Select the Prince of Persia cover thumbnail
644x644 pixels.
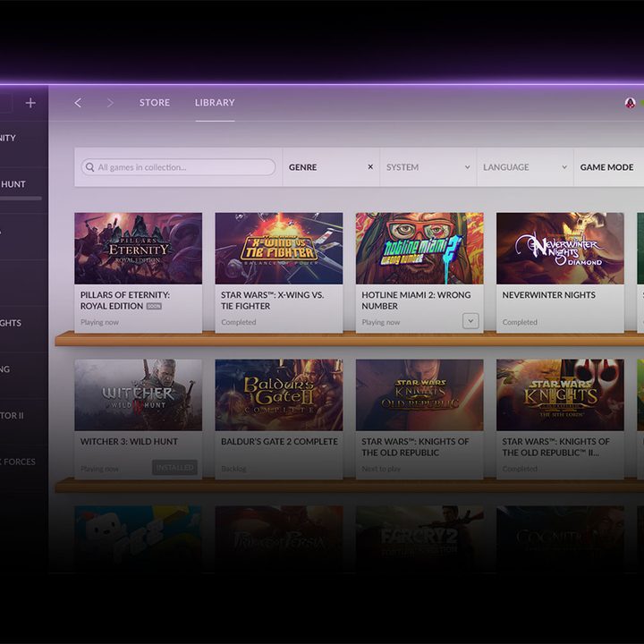(x=279, y=538)
